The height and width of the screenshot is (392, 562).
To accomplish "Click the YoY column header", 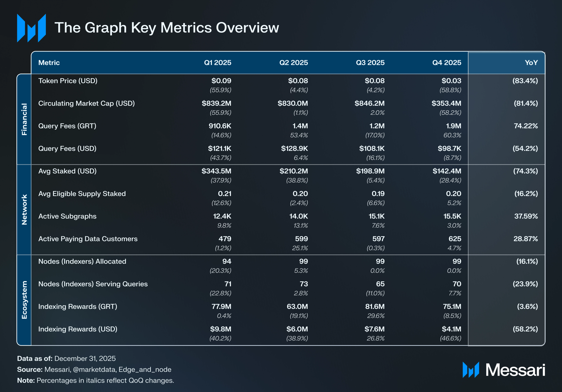I will (x=531, y=63).
